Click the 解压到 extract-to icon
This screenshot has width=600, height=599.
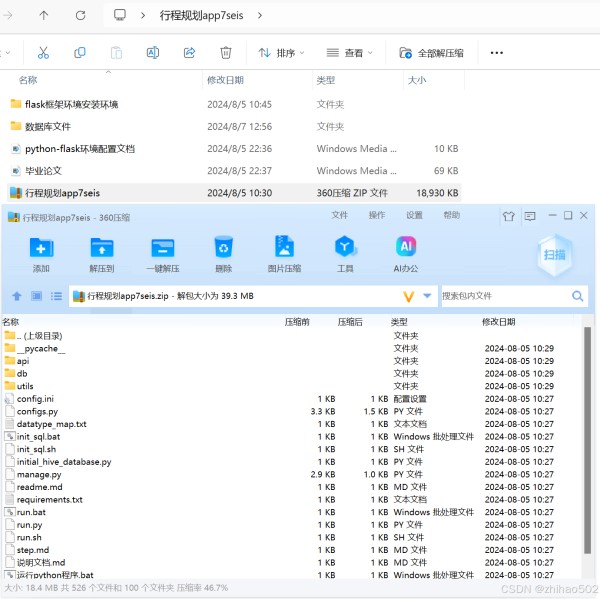click(102, 255)
